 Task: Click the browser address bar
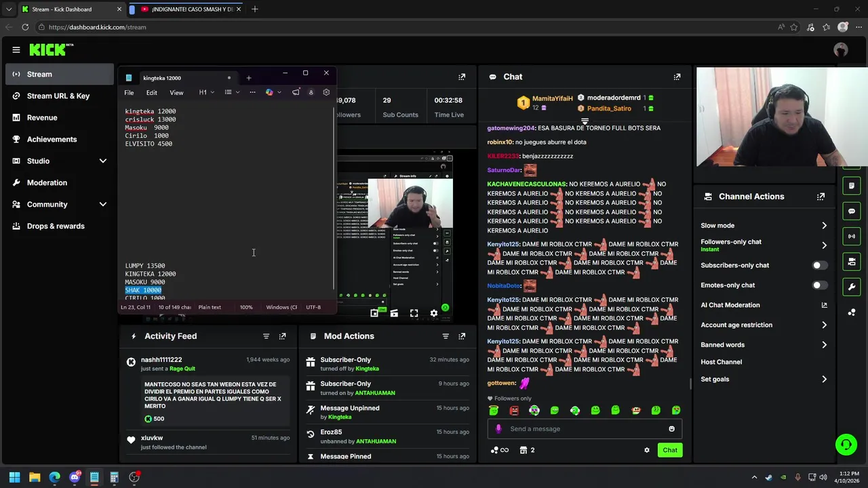click(407, 27)
